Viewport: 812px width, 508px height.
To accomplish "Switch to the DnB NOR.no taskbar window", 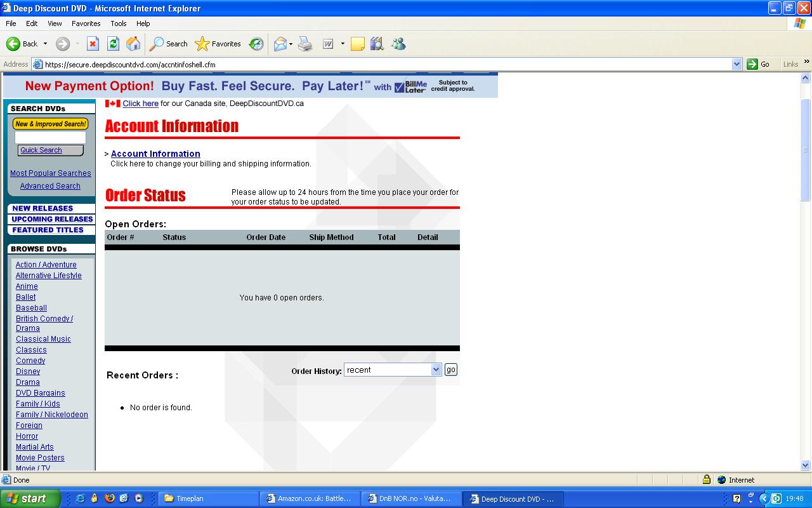I will click(411, 498).
